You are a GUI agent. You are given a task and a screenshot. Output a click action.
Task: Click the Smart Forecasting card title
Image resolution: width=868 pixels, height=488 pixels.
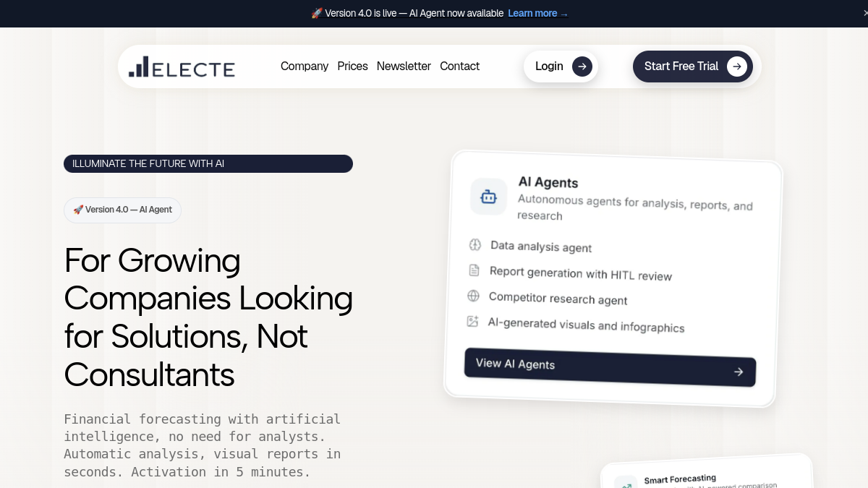(x=680, y=479)
